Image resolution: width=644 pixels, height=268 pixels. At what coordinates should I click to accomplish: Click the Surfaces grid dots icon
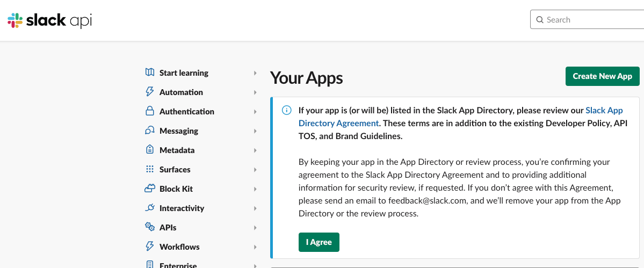150,169
